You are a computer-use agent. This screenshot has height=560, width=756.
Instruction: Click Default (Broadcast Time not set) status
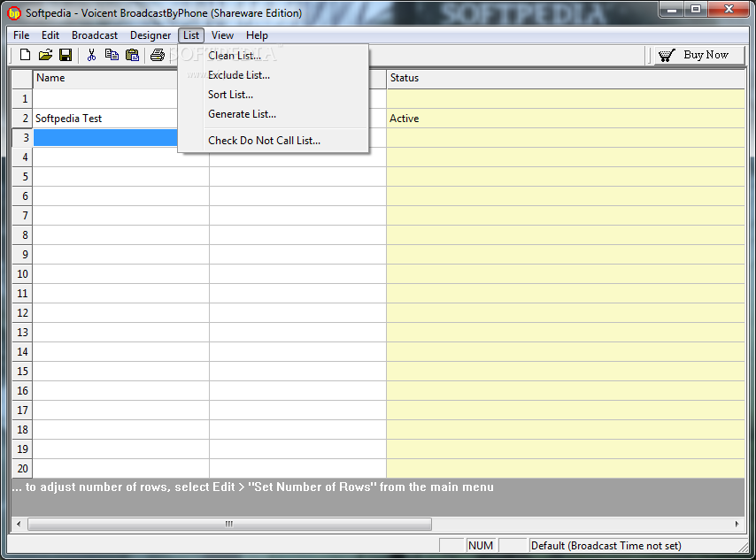pyautogui.click(x=606, y=546)
